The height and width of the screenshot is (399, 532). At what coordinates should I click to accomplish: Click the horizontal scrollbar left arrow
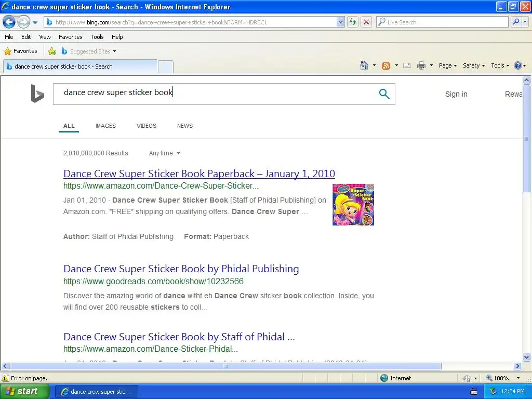5,366
